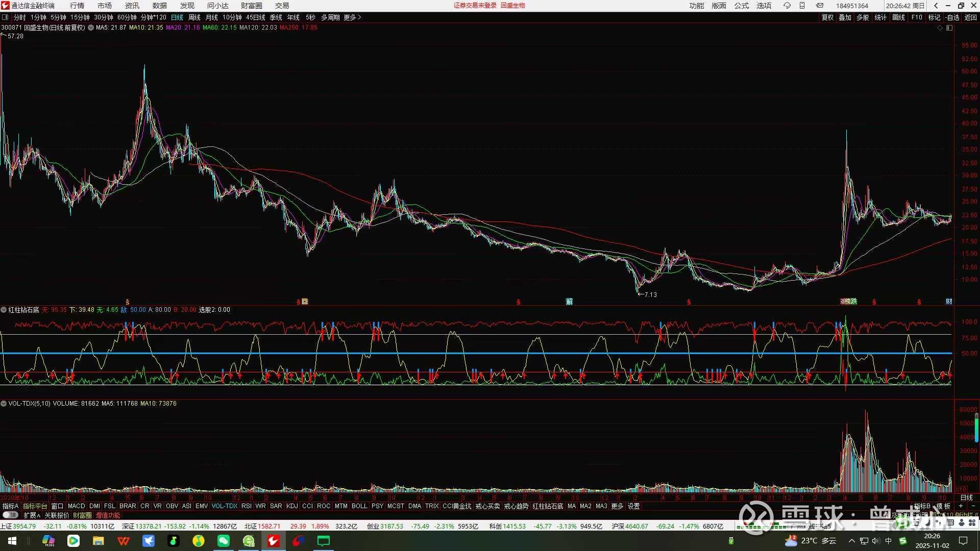Click the headset customer service icon
The image size is (980, 551).
[x=787, y=6]
